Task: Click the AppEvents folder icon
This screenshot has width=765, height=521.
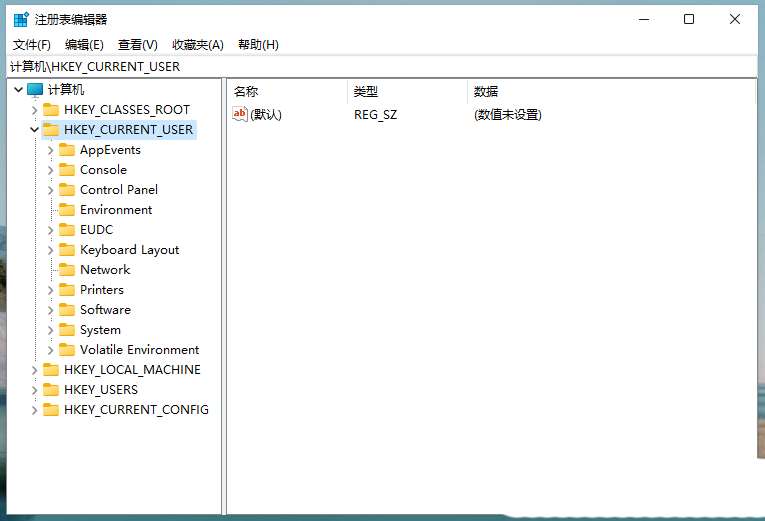Action: tap(67, 150)
